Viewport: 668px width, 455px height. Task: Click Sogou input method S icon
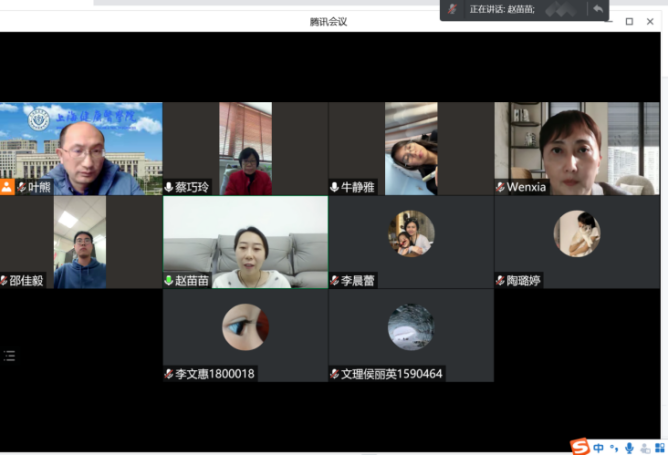[x=579, y=446]
